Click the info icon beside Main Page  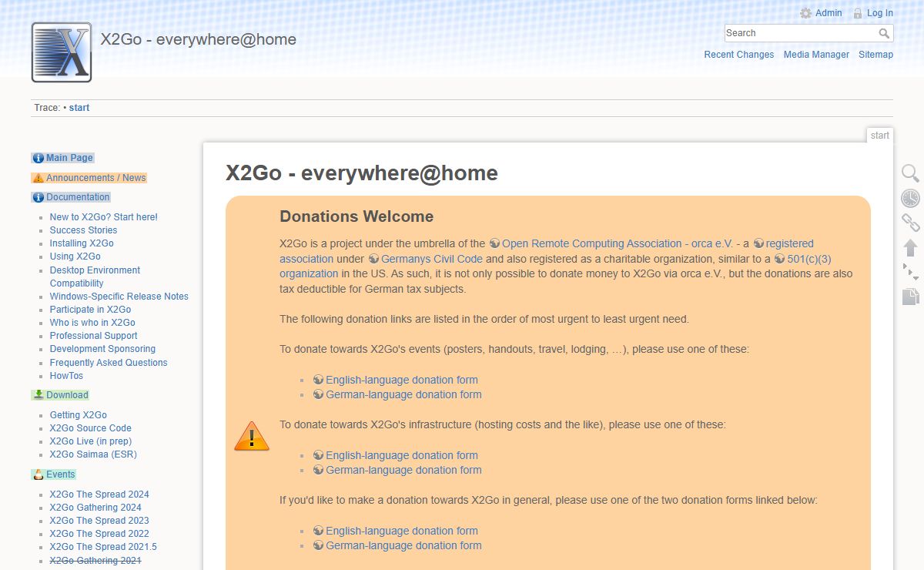(x=38, y=158)
